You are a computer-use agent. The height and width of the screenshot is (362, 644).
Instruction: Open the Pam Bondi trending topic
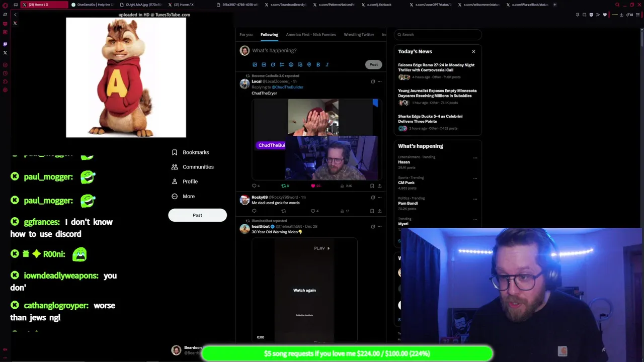click(x=408, y=203)
